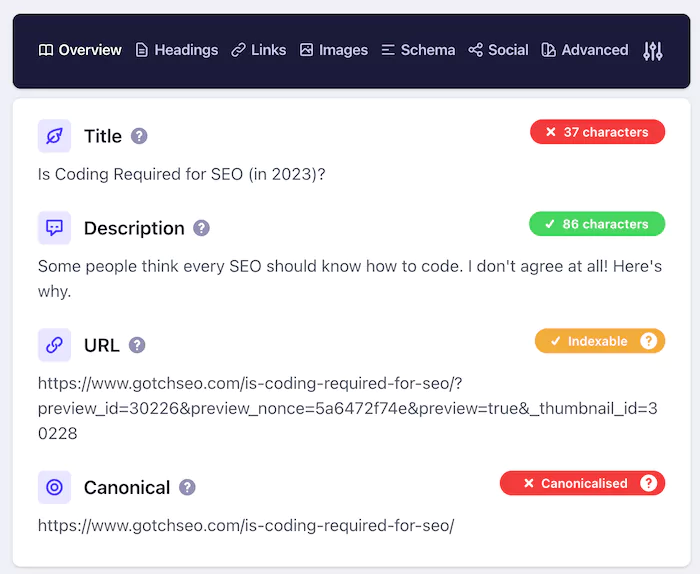Screen dimensions: 700x574
Task: Click question mark in Indexable badge
Action: (649, 341)
